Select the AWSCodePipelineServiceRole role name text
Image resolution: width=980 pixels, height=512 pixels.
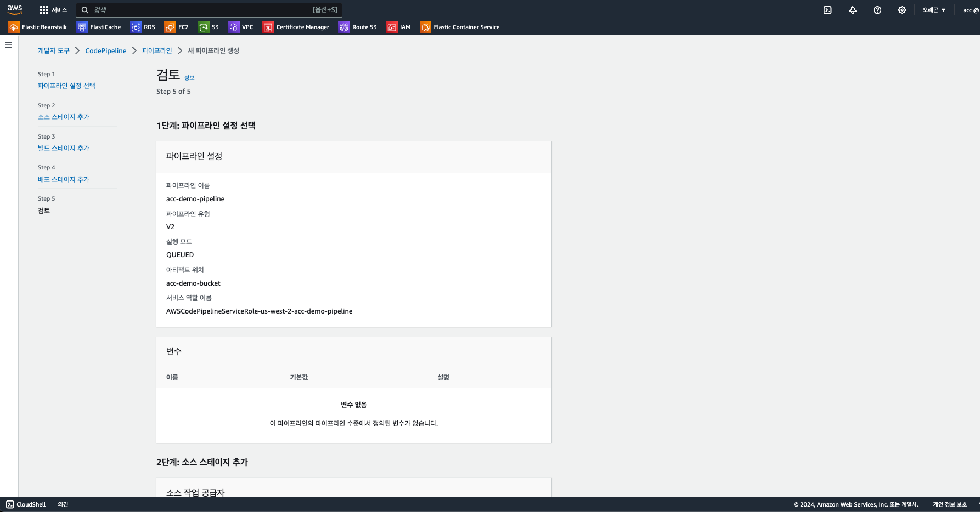tap(260, 311)
